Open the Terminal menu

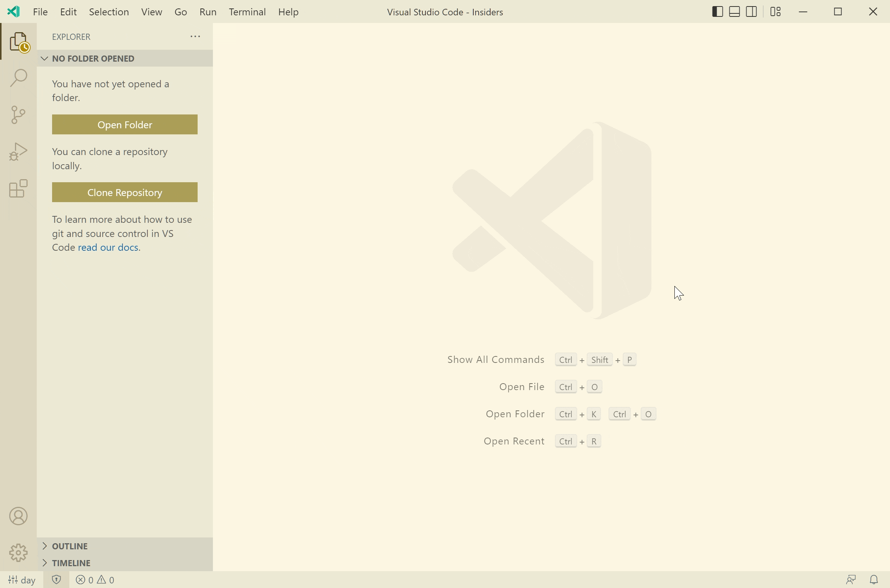coord(247,12)
